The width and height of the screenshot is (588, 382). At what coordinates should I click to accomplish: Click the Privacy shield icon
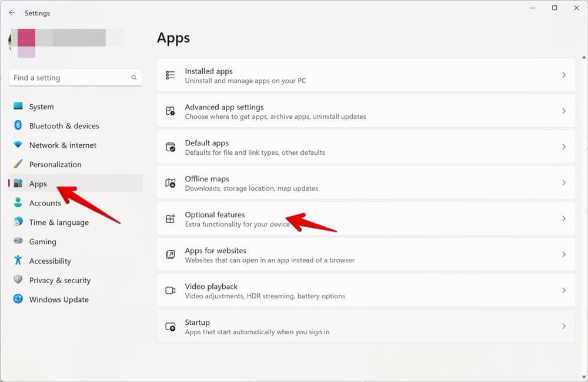[x=18, y=280]
